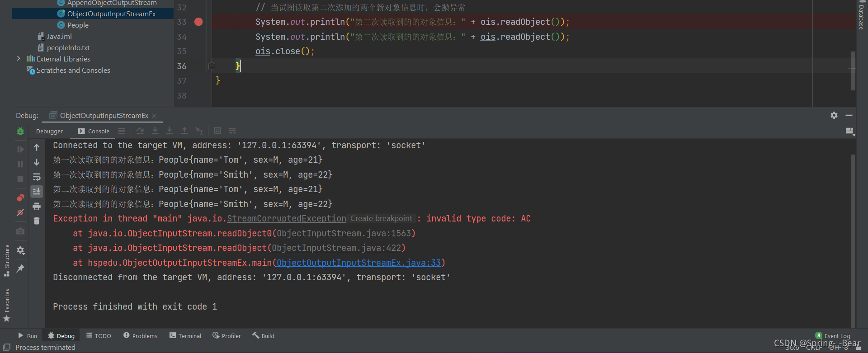Open the Build tool window
The image size is (868, 353).
[x=263, y=336]
